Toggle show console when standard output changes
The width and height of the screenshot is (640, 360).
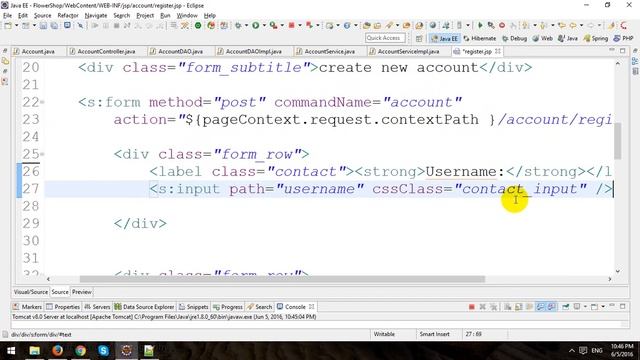[x=540, y=307]
